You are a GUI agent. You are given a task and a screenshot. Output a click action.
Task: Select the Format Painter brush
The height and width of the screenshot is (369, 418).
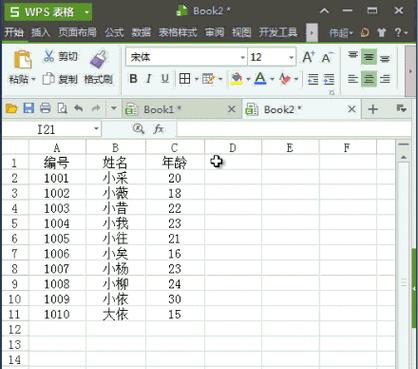tap(99, 60)
